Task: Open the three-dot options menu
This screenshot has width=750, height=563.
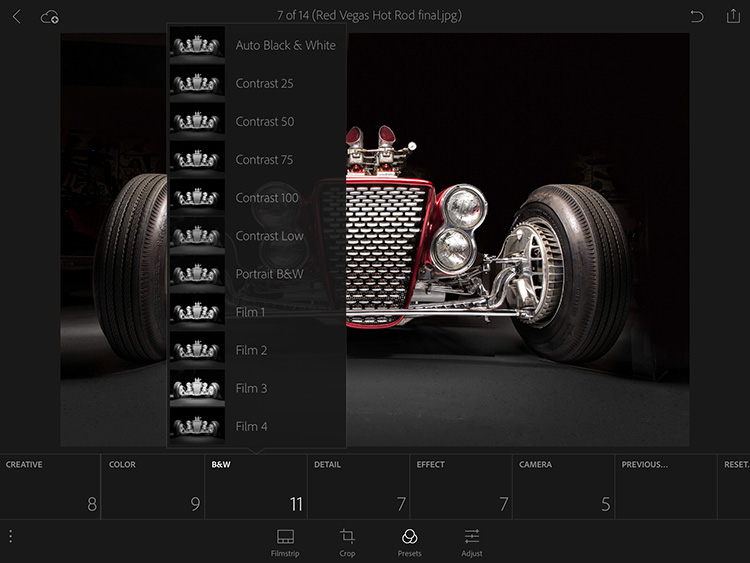Action: [11, 536]
